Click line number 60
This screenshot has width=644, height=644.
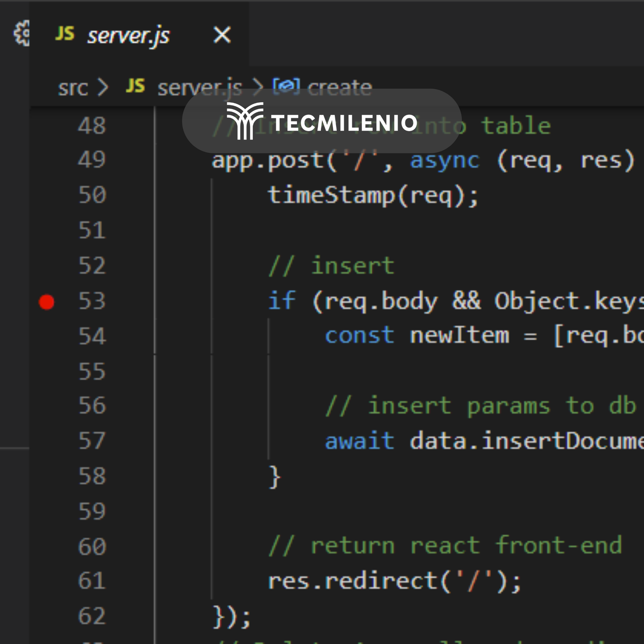pyautogui.click(x=92, y=547)
